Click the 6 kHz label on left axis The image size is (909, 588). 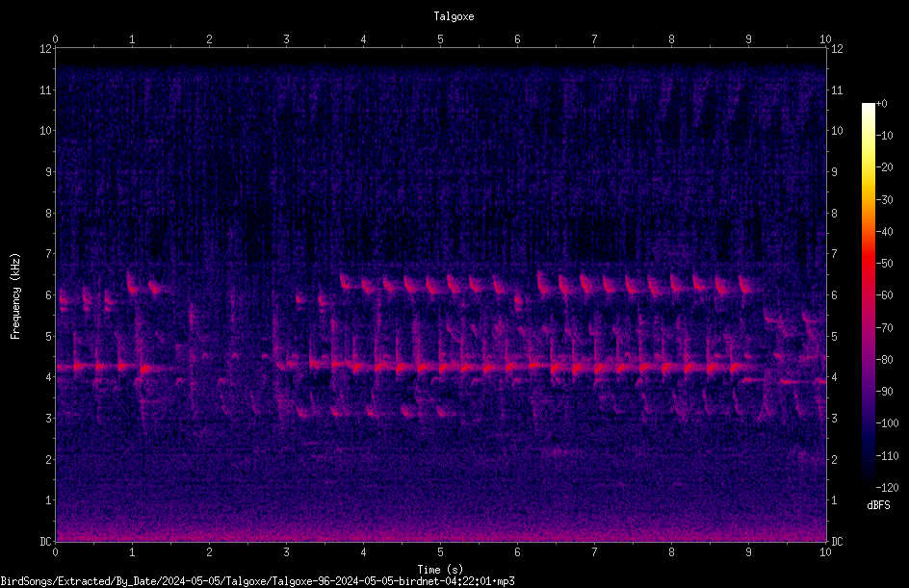pyautogui.click(x=49, y=294)
